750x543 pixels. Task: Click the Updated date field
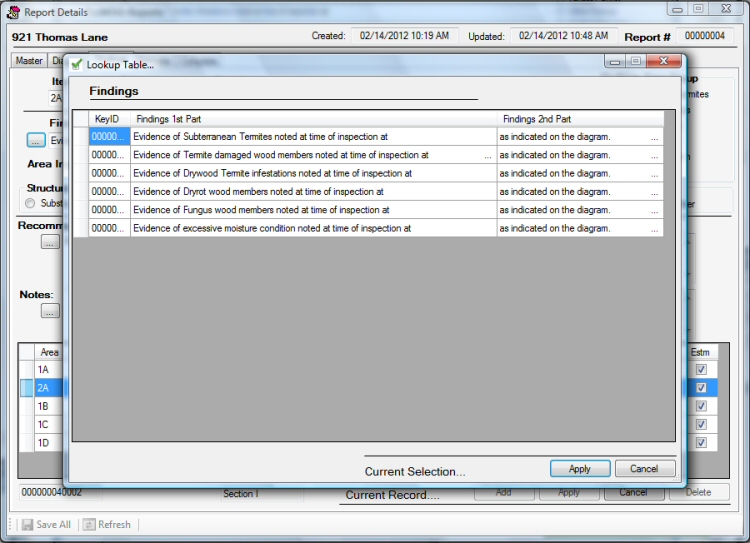click(563, 35)
